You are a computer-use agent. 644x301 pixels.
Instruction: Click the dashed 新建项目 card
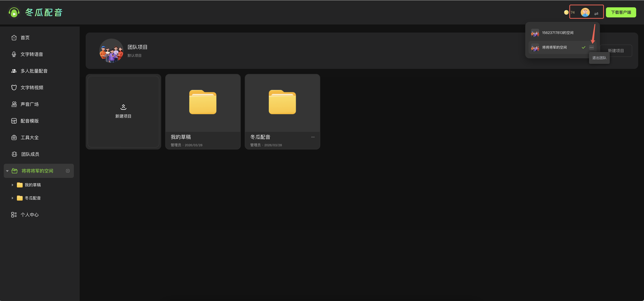tap(123, 112)
